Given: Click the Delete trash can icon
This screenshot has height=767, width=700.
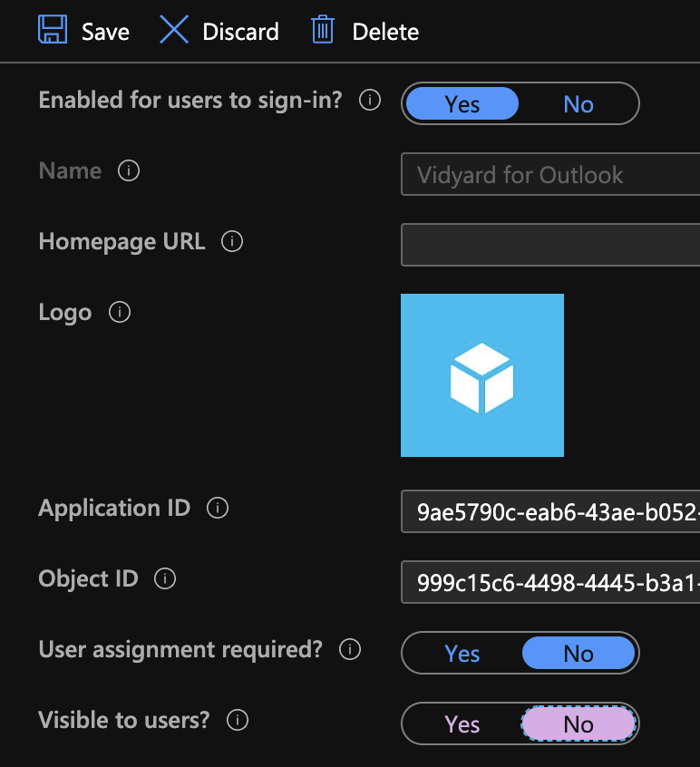Looking at the screenshot, I should tap(323, 30).
